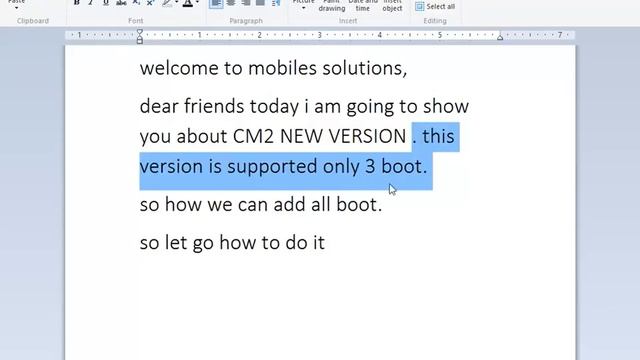The image size is (640, 360).
Task: Apply Strikethrough to selected text
Action: point(121,3)
